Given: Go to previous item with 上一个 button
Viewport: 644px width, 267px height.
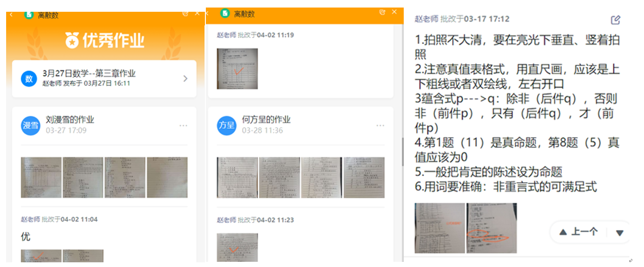Looking at the screenshot, I should 579,232.
